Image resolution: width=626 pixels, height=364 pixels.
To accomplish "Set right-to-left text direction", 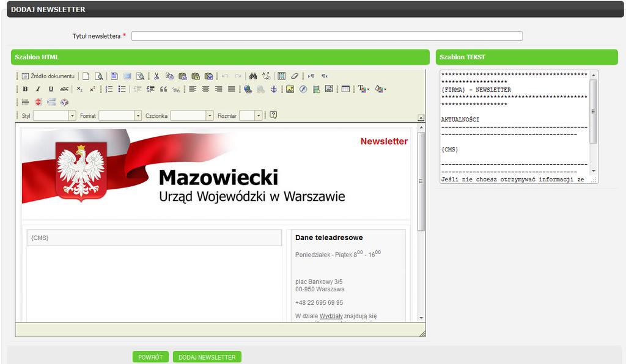I will coord(324,76).
